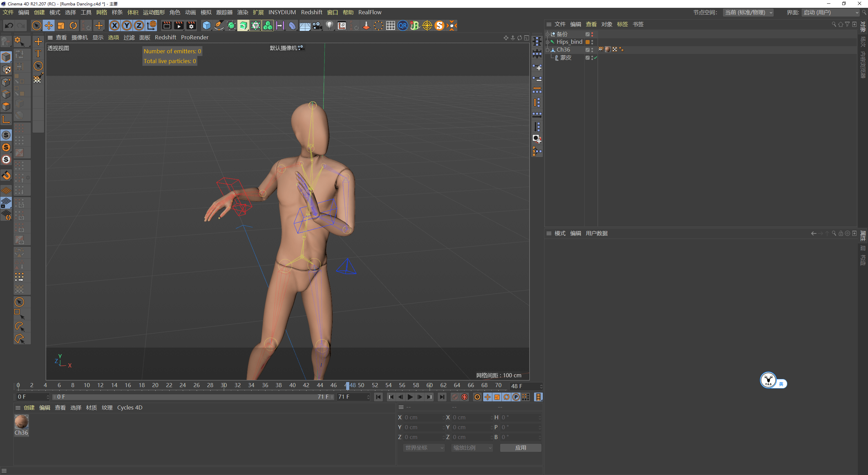
Task: Open the Render Settings dialog
Action: point(191,25)
